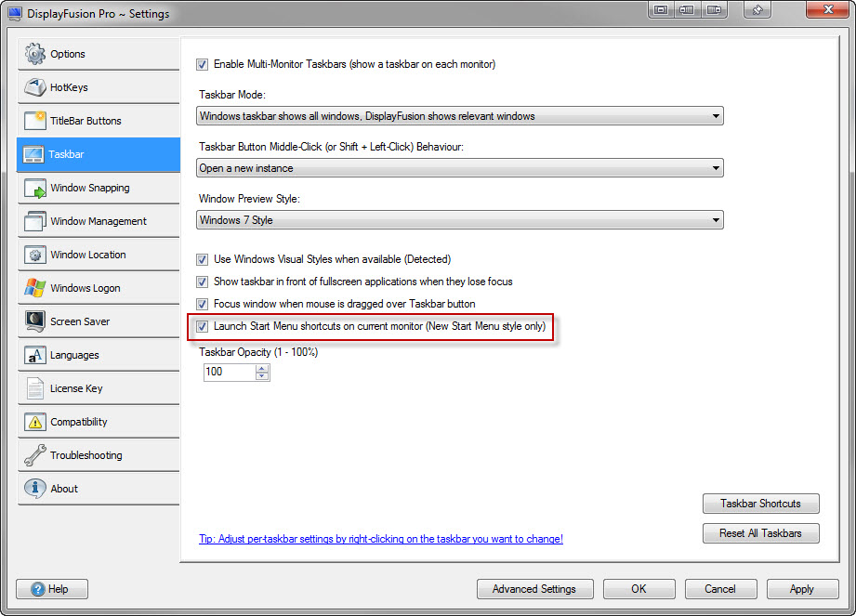Uncheck Use Windows Visual Styles option
Screen dimensions: 856x616
tap(203, 259)
